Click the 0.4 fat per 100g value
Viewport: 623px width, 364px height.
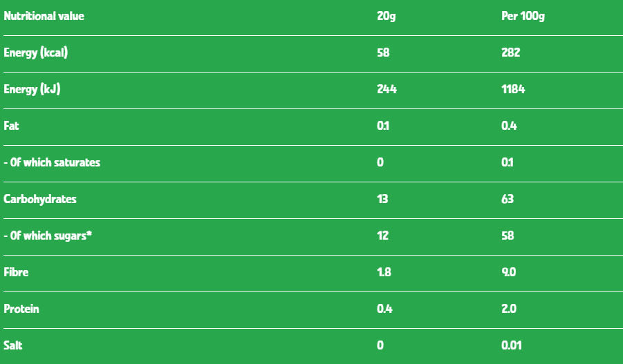510,126
